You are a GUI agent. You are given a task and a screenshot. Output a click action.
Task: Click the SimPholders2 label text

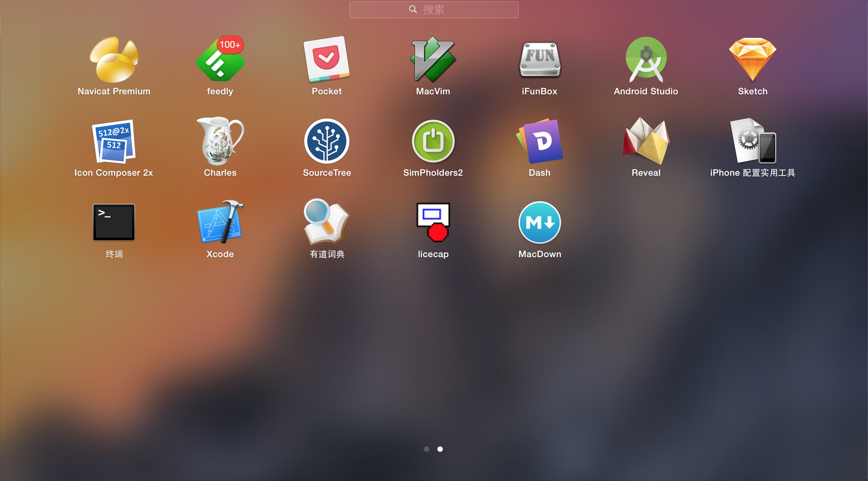click(x=433, y=173)
